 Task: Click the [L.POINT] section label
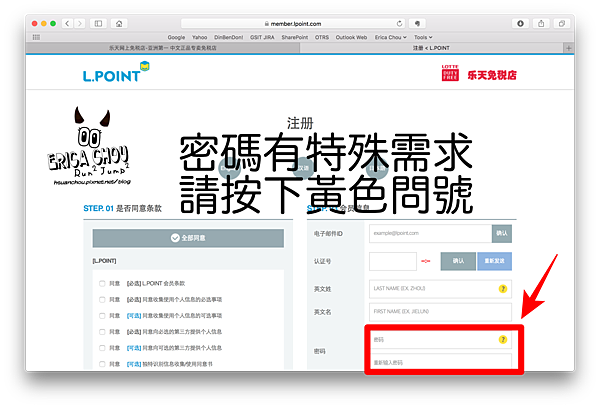[104, 261]
